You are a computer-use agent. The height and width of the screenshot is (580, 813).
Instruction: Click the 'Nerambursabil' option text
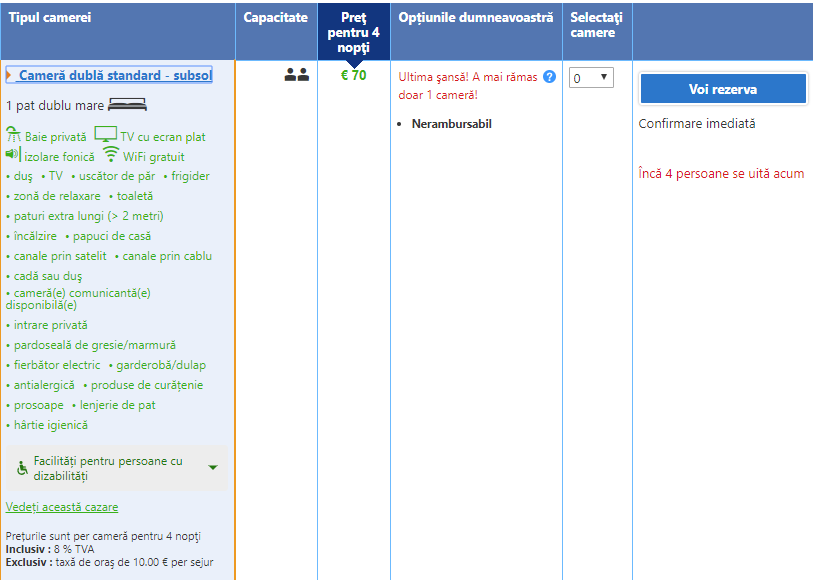pos(451,124)
